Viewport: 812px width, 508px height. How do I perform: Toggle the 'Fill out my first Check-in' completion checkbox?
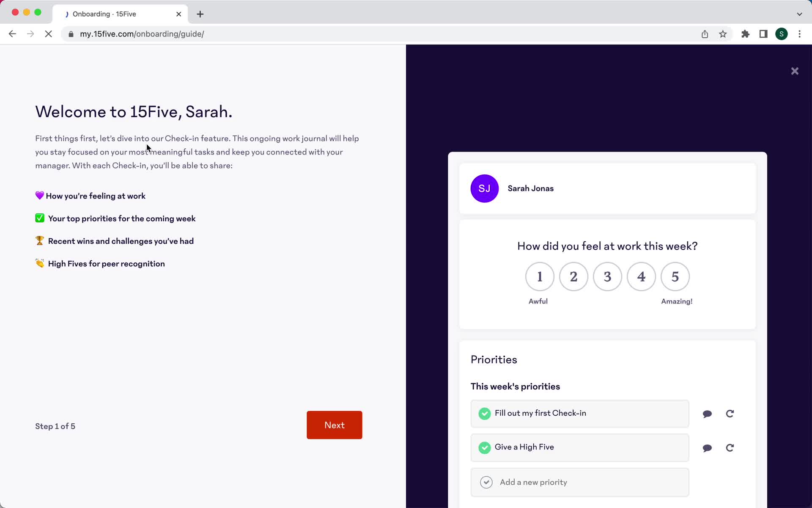[485, 414]
